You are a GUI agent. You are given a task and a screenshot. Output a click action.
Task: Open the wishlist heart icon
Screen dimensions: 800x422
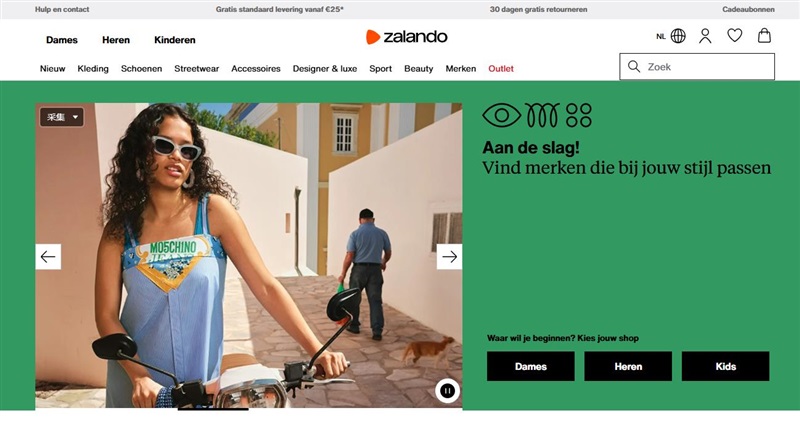pos(735,36)
